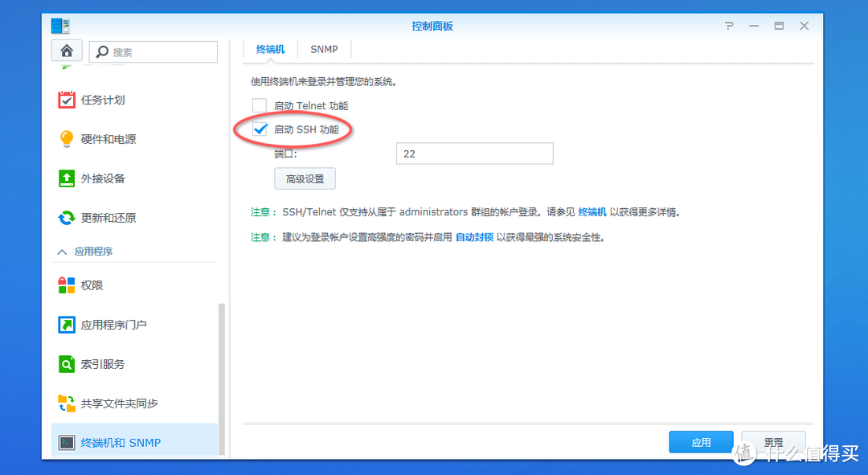868x475 pixels.
Task: Click the Control Panel window icon
Action: [x=59, y=26]
